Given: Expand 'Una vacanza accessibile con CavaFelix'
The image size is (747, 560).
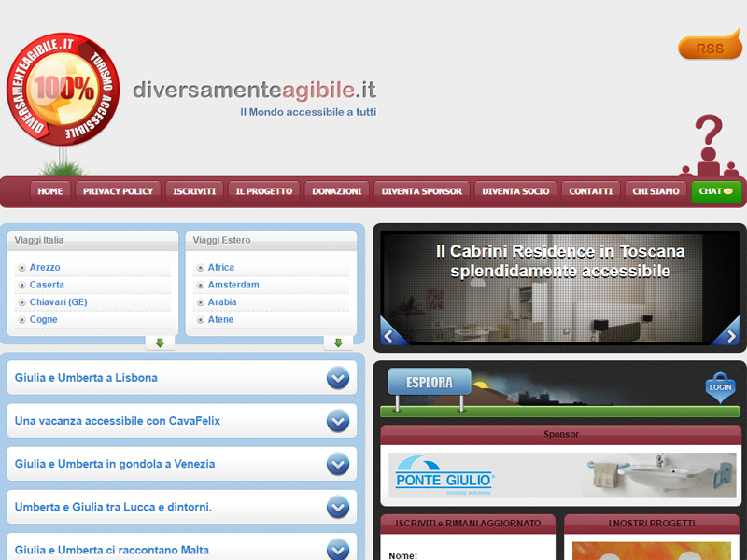Looking at the screenshot, I should click(x=338, y=421).
